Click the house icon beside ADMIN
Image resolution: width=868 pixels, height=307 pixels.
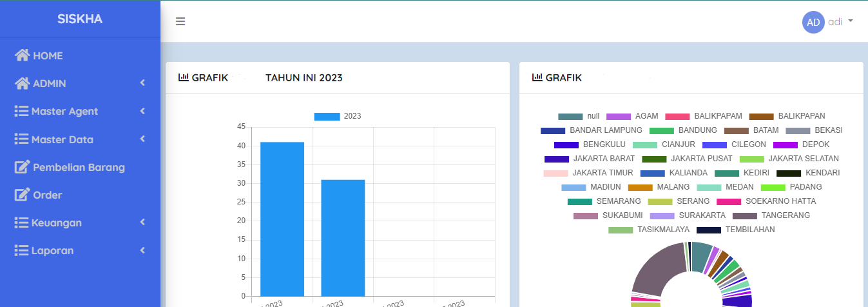click(23, 83)
